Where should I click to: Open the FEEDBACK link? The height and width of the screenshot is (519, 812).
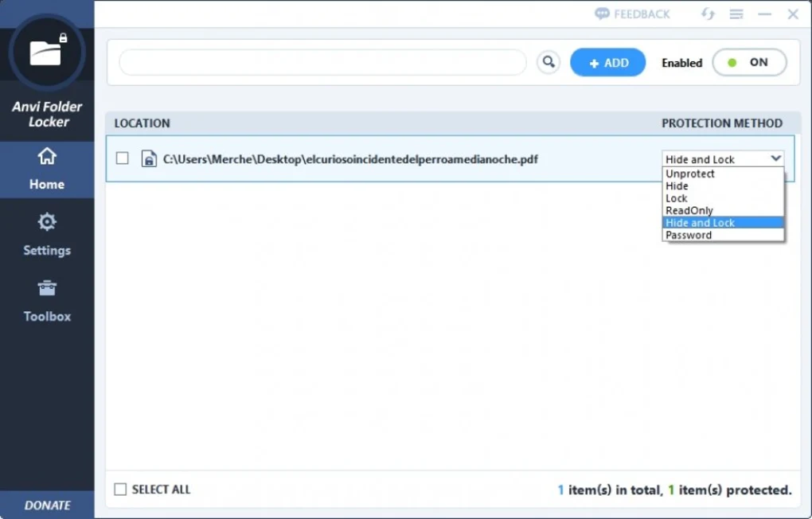coord(631,14)
